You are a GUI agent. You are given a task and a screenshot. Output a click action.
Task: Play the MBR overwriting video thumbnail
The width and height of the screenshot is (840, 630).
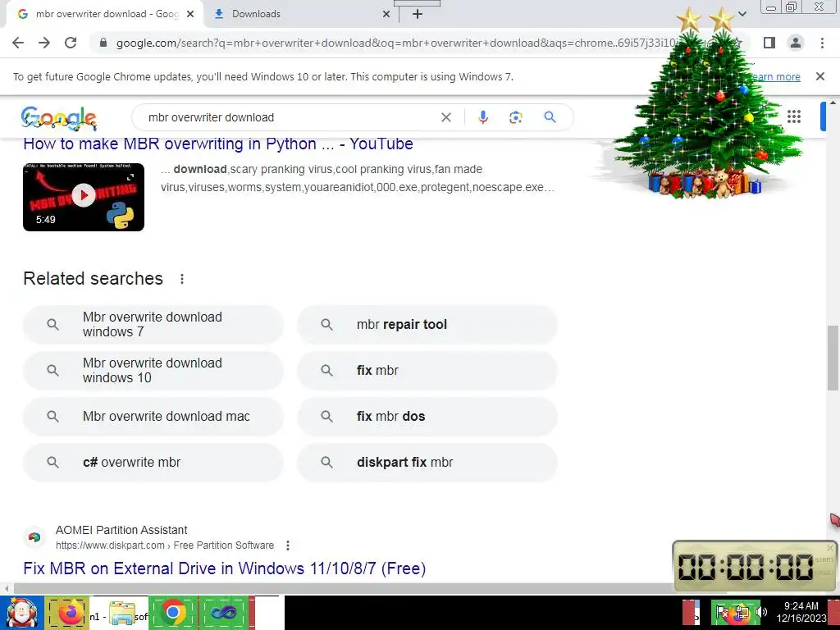[84, 197]
